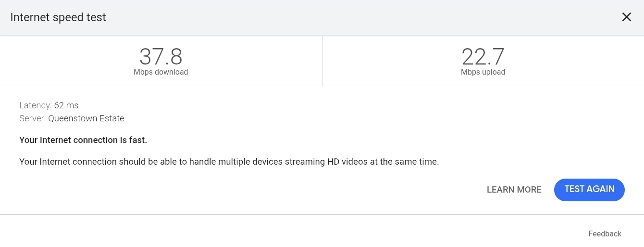Image resolution: width=644 pixels, height=247 pixels.
Task: Open the LEARN MORE link
Action: (x=514, y=190)
